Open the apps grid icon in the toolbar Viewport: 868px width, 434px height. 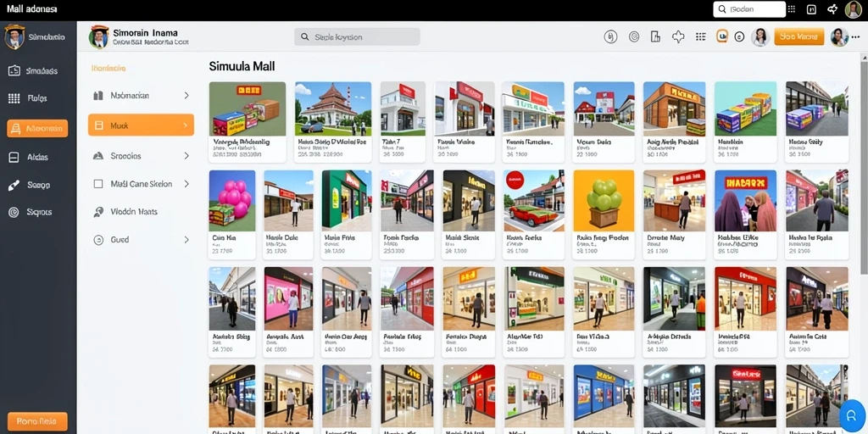coord(701,37)
